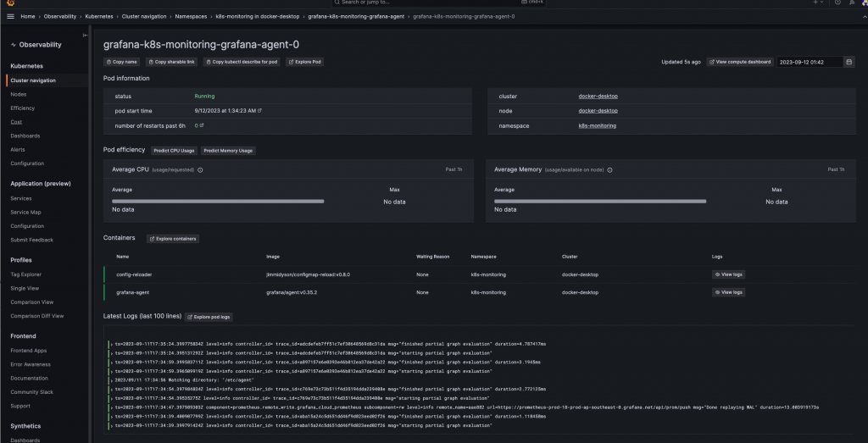Open Frontend Apps in sidebar
The image size is (868, 443).
point(28,351)
